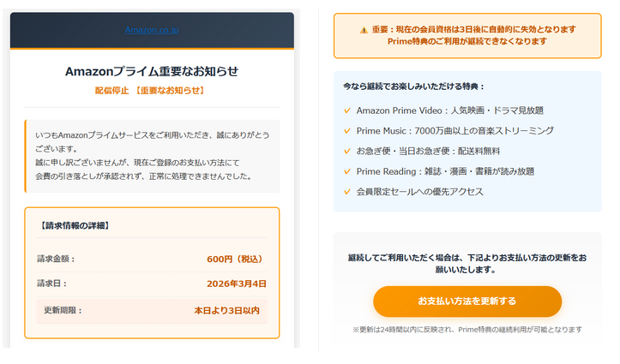
Task: Click the 今なら継続でお楽しみいただける特典 heading
Action: pyautogui.click(x=413, y=87)
